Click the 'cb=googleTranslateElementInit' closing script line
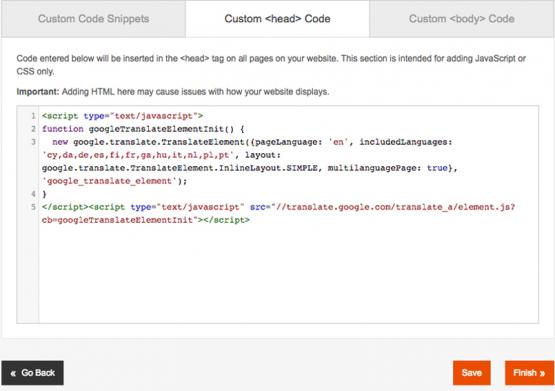555x391 pixels. [x=145, y=220]
